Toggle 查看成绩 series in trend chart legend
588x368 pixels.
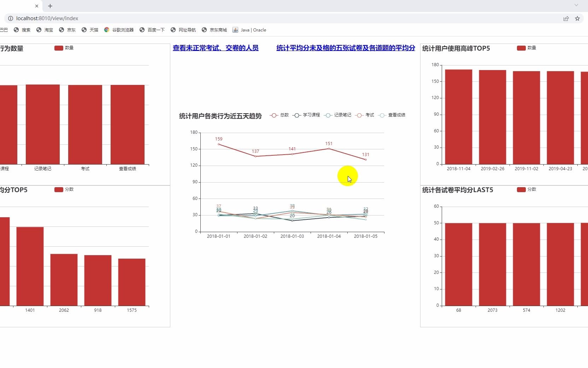(x=392, y=115)
